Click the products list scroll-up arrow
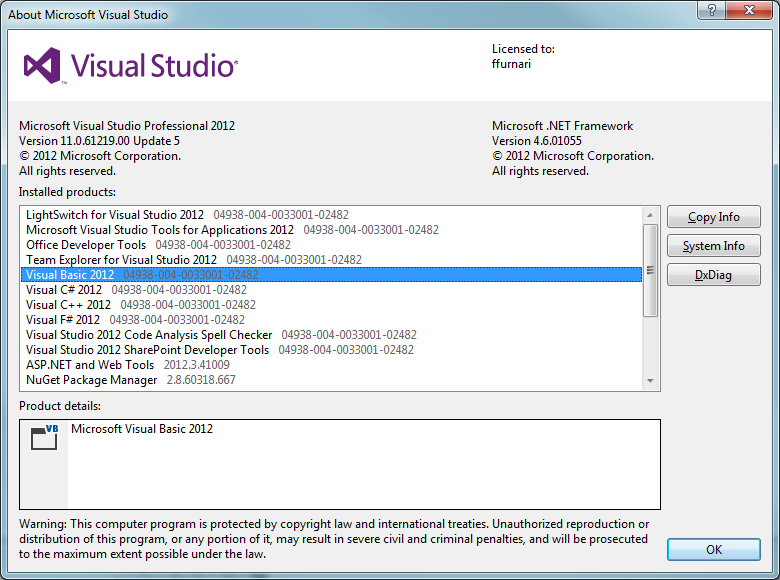The height and width of the screenshot is (580, 780). pos(650,215)
